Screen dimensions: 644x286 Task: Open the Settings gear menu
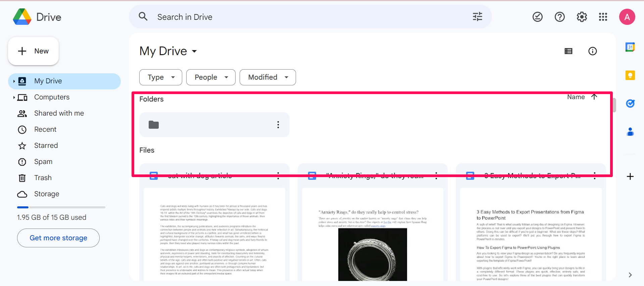[x=582, y=17]
